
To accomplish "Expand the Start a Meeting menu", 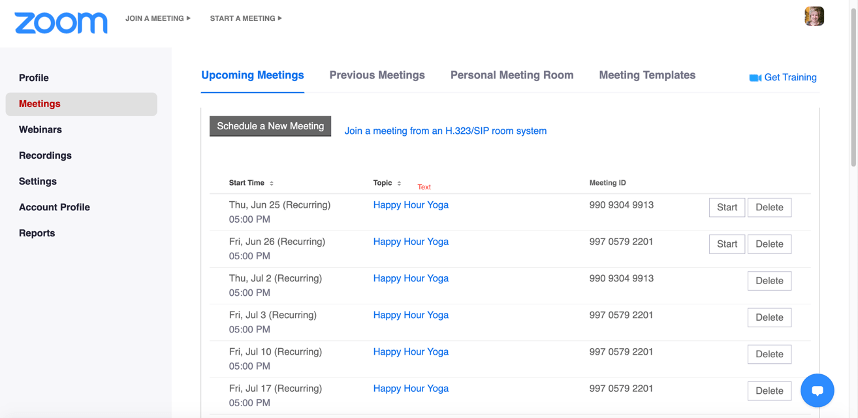I will click(245, 18).
